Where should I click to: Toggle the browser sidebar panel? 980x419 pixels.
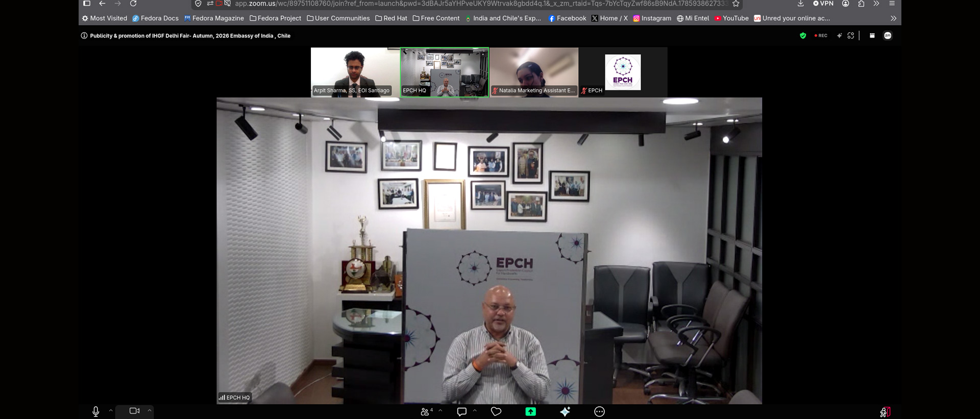[x=87, y=4]
